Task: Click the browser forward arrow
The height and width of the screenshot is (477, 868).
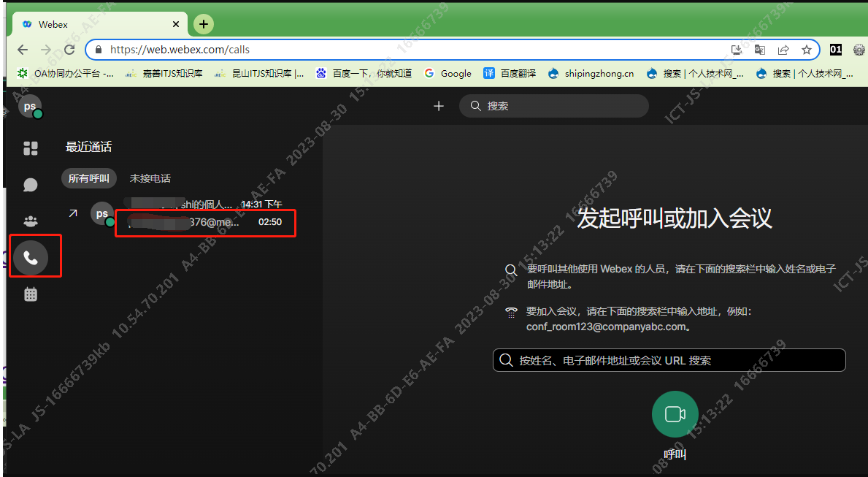Action: click(46, 49)
